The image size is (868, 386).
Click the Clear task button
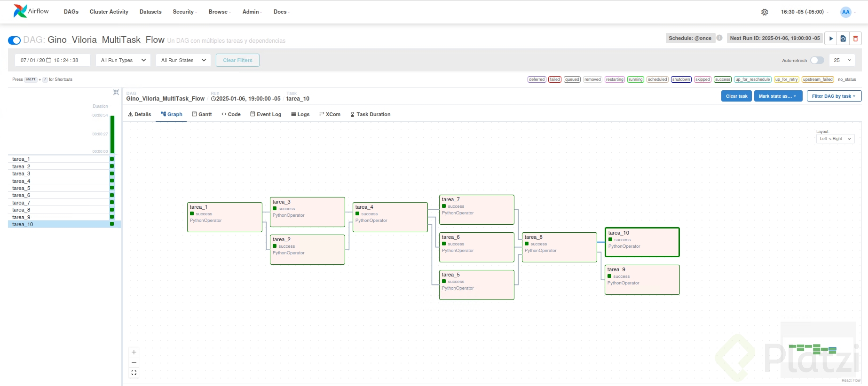click(x=736, y=96)
